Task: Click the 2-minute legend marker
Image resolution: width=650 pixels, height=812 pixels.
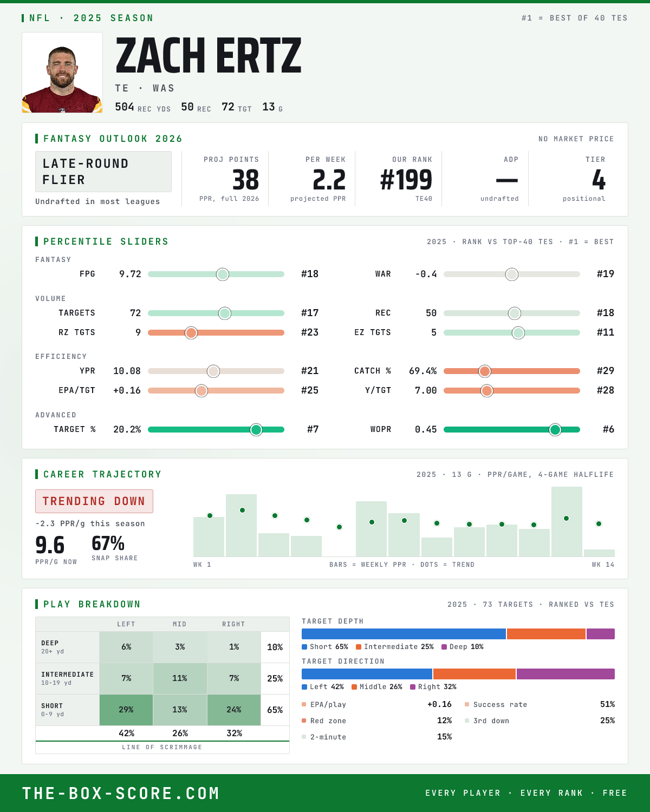Action: point(304,737)
